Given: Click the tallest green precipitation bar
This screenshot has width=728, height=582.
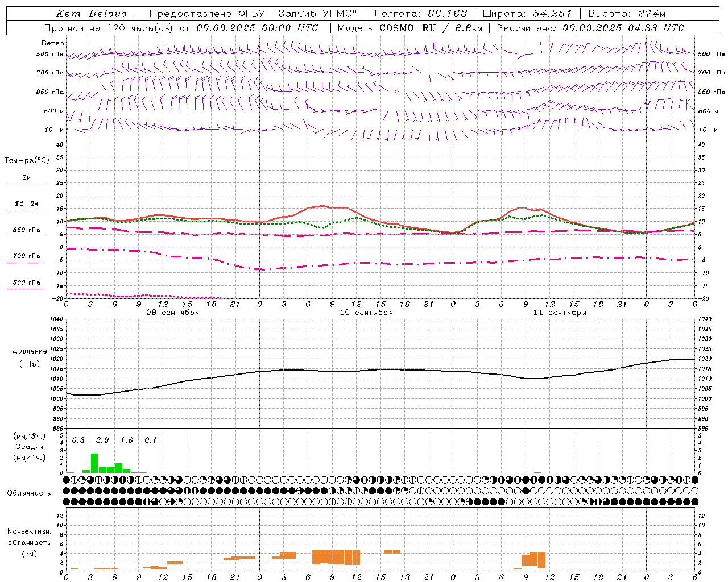Looking at the screenshot, I should point(94,463).
